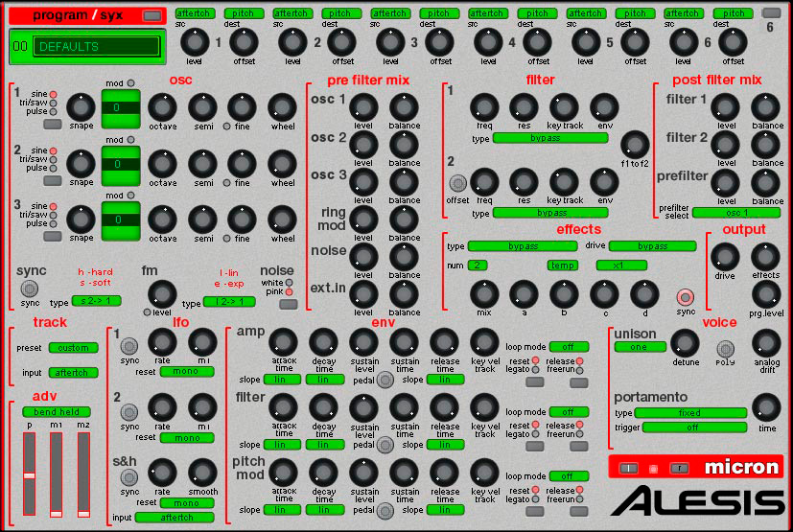Click the filter env release time knob

[444, 407]
